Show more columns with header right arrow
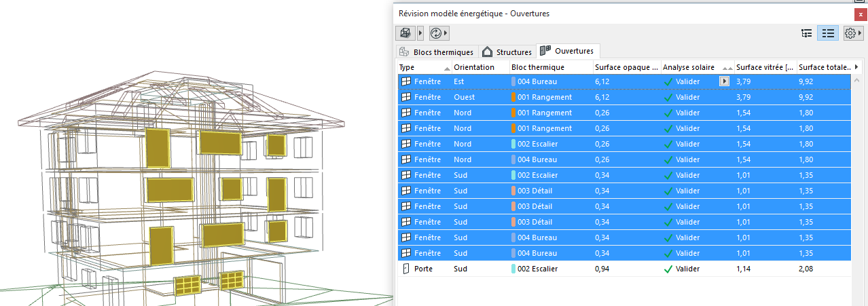868x306 pixels. click(x=856, y=67)
